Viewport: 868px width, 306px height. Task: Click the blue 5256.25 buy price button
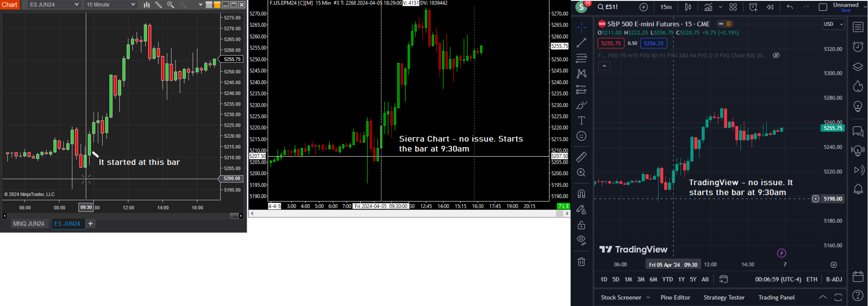pyautogui.click(x=654, y=43)
